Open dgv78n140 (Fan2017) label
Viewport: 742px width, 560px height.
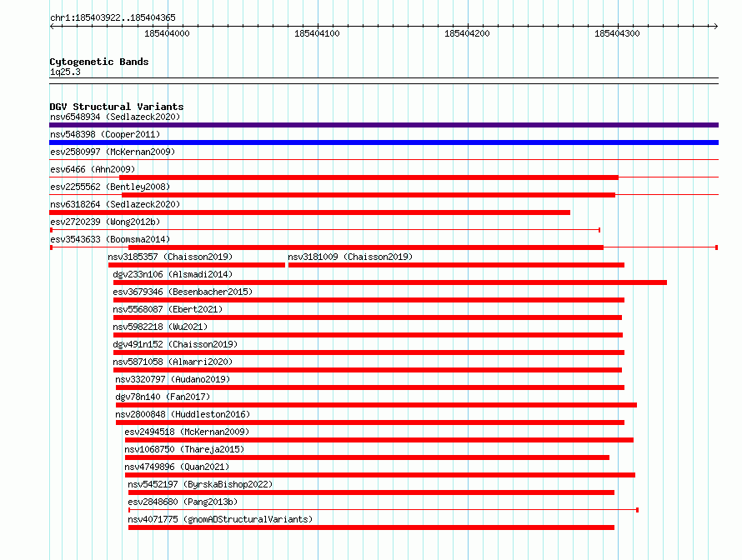163,397
